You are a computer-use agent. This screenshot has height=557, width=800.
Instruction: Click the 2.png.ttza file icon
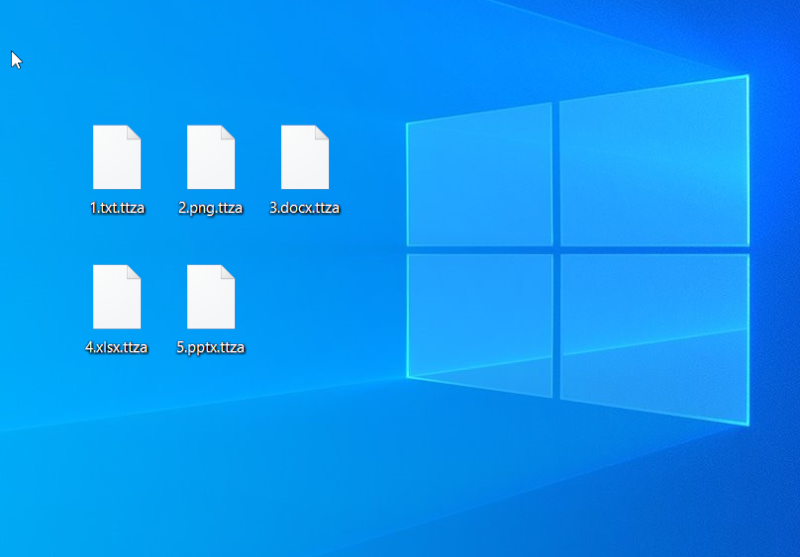[211, 158]
